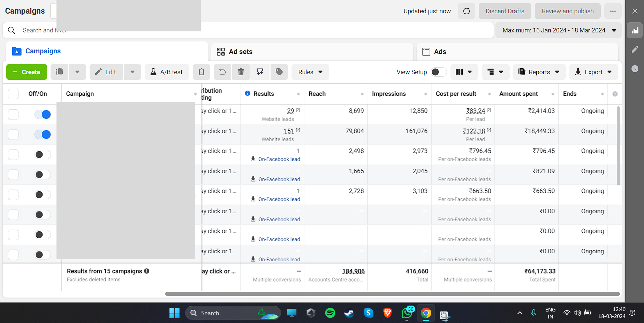Click the undo arrow icon

tap(222, 72)
